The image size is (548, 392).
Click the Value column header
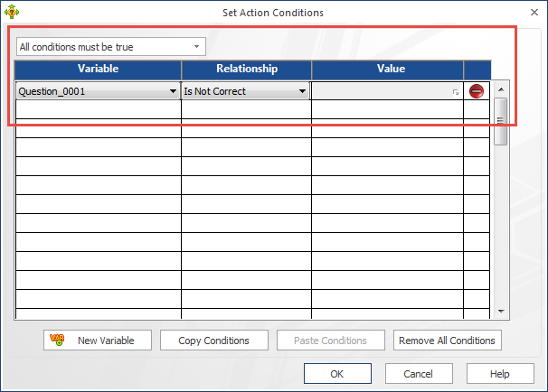[x=388, y=70]
